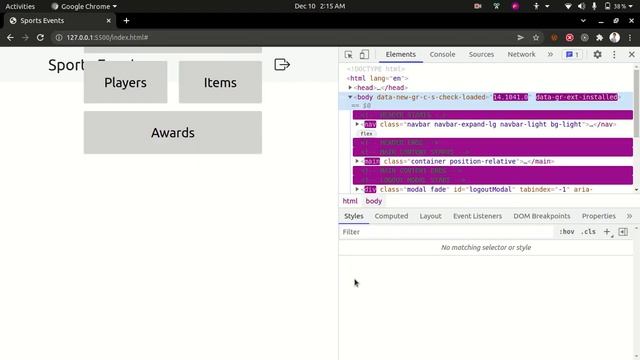
Task: Switch to the Network tab
Action: (x=521, y=54)
